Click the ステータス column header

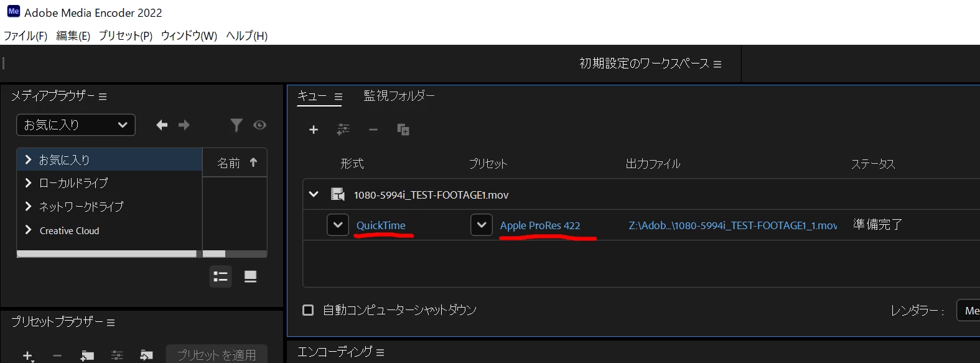pos(873,164)
